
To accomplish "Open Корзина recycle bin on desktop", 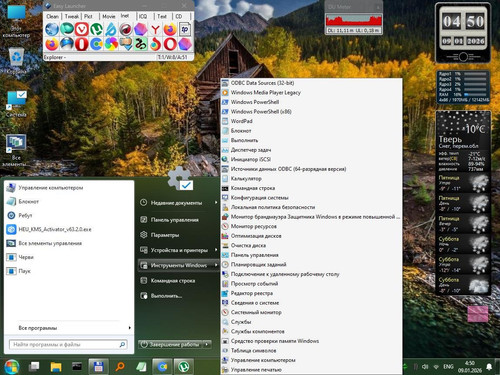I will click(16, 61).
